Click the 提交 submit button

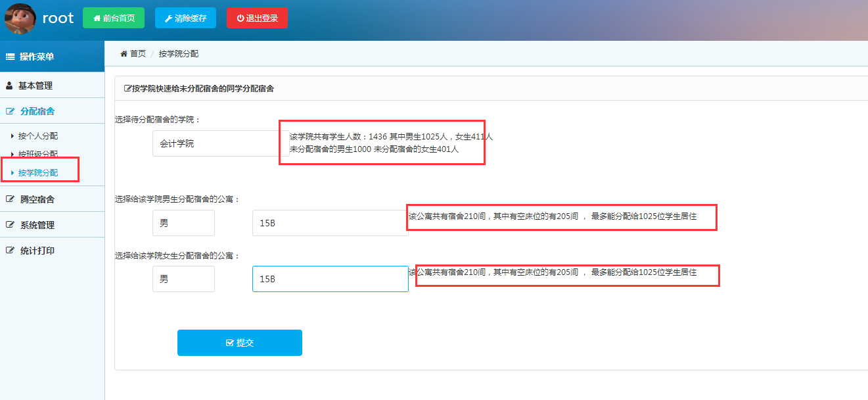click(x=239, y=342)
